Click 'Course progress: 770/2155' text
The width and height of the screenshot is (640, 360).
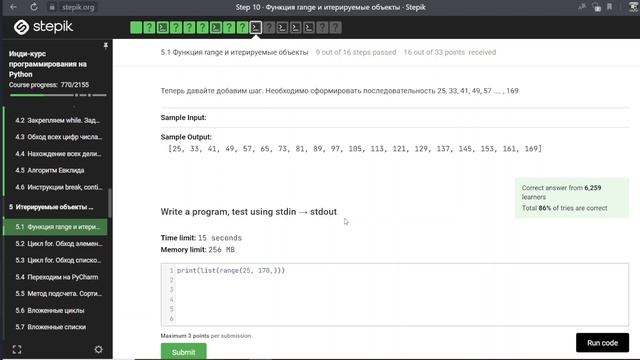49,85
